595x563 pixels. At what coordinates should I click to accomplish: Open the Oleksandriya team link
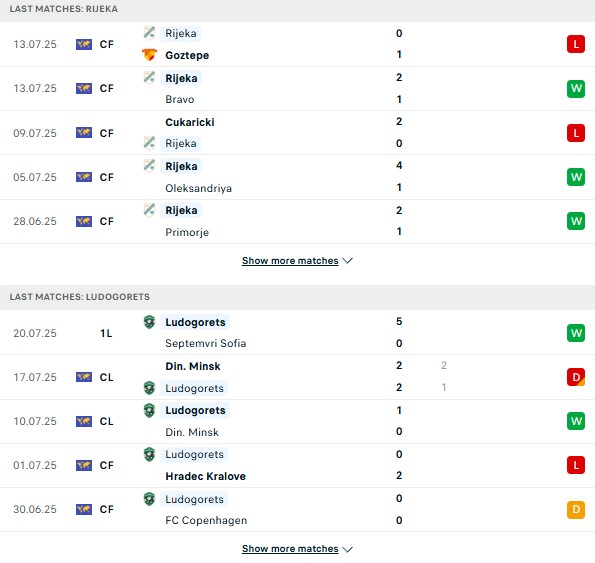click(x=198, y=188)
